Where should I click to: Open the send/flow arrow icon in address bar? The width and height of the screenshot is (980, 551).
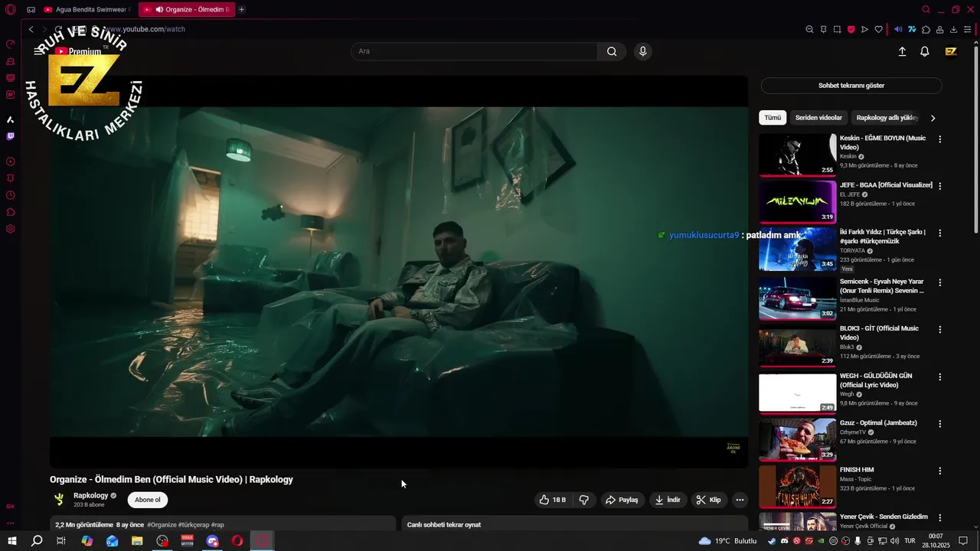864,30
